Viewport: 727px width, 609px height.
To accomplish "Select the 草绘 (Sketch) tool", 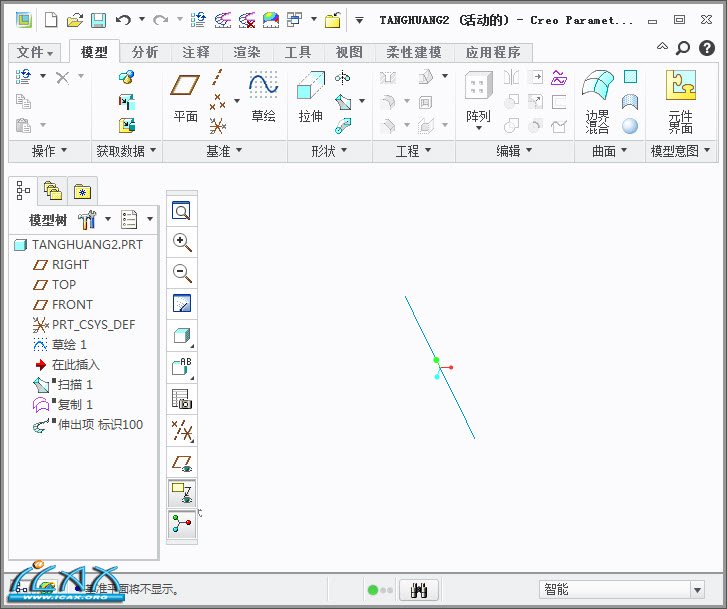I will pyautogui.click(x=263, y=97).
